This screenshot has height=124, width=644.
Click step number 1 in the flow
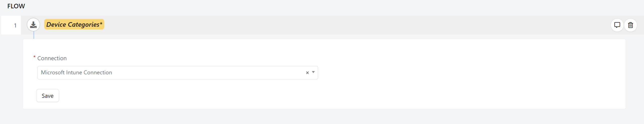[x=15, y=26]
